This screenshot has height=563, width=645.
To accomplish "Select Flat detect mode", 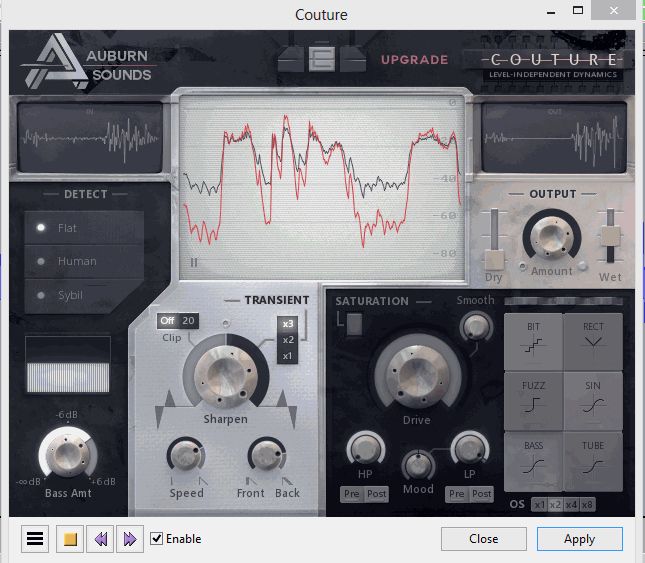I will point(84,228).
